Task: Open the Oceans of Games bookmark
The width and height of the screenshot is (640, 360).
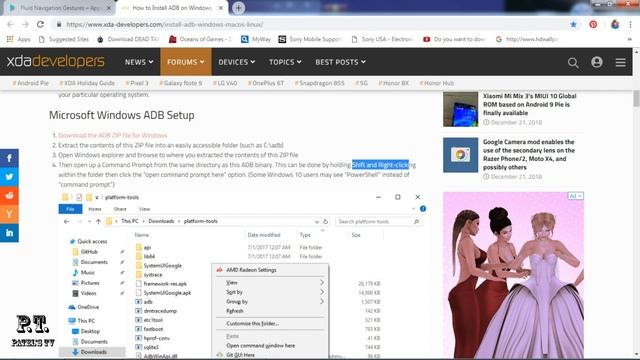Action: pos(200,39)
